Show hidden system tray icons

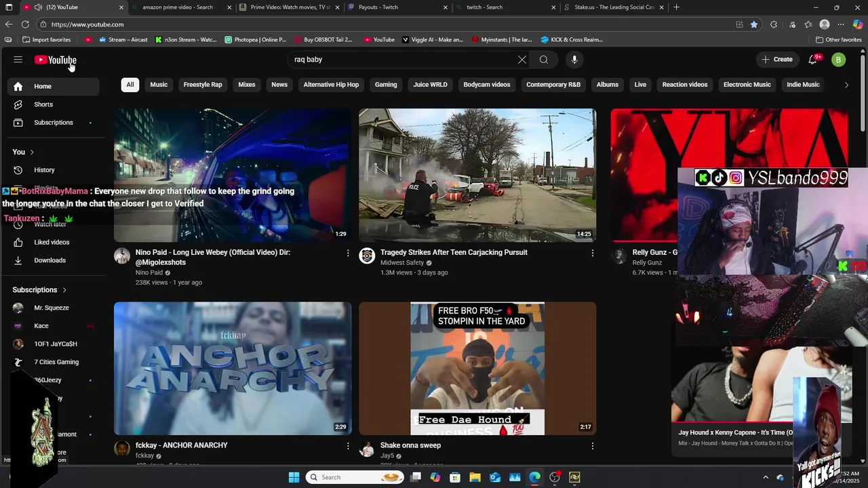click(x=766, y=477)
